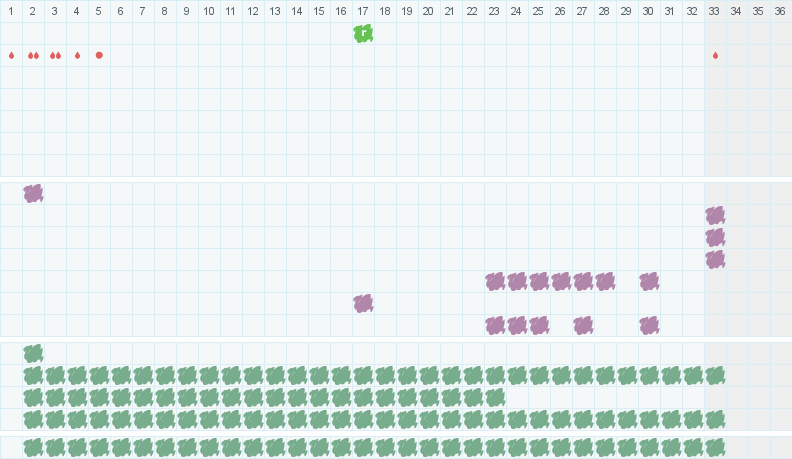Viewport: 792px width, 459px height.
Task: Click the purple marker on day 26
Action: (x=561, y=281)
